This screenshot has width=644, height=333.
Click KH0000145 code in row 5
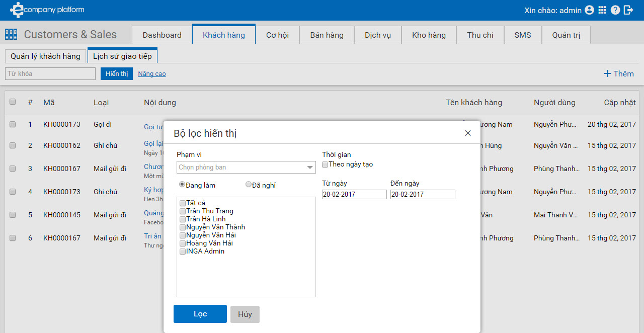click(62, 215)
